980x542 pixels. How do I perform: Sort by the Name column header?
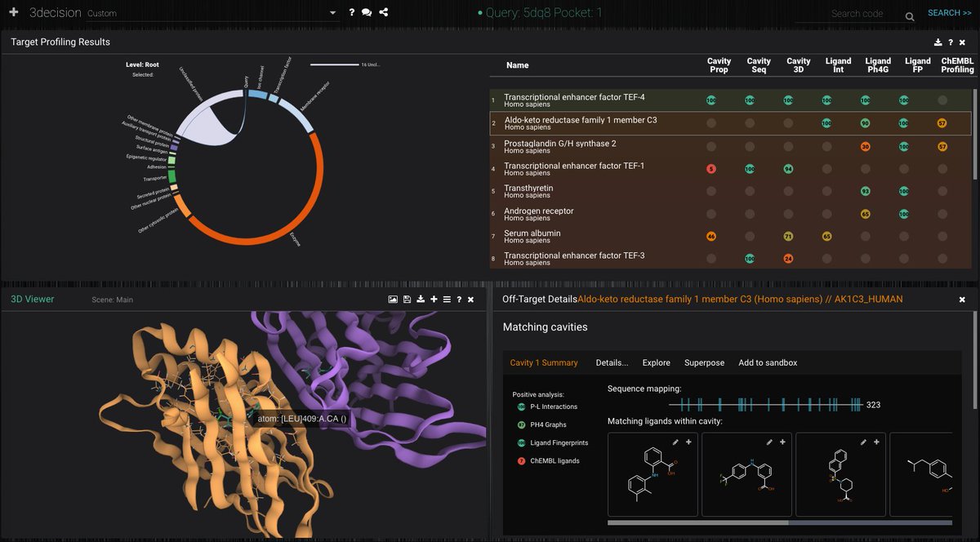tap(517, 65)
